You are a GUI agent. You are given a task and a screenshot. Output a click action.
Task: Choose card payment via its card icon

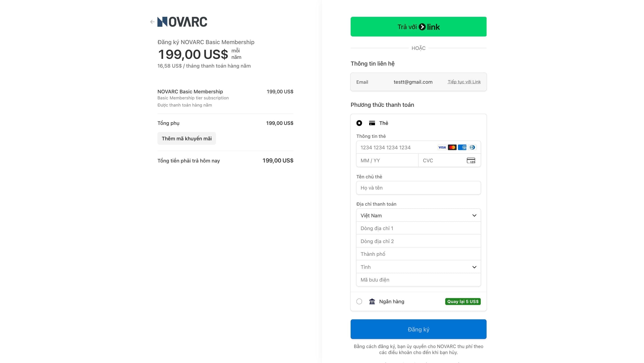[372, 123]
